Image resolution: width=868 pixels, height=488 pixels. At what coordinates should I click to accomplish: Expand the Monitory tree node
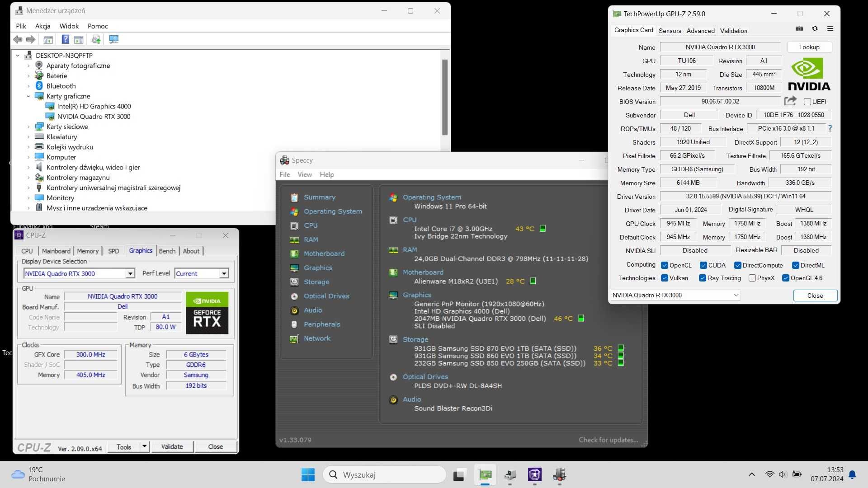pos(28,198)
